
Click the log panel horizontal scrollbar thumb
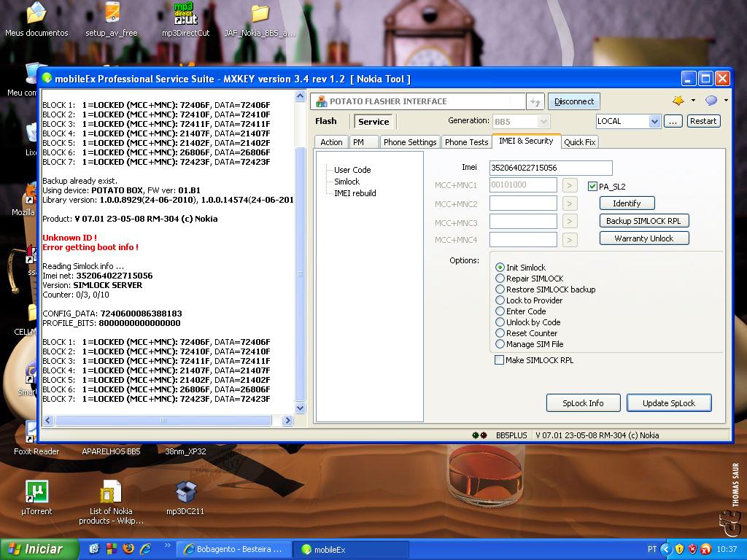pyautogui.click(x=163, y=421)
